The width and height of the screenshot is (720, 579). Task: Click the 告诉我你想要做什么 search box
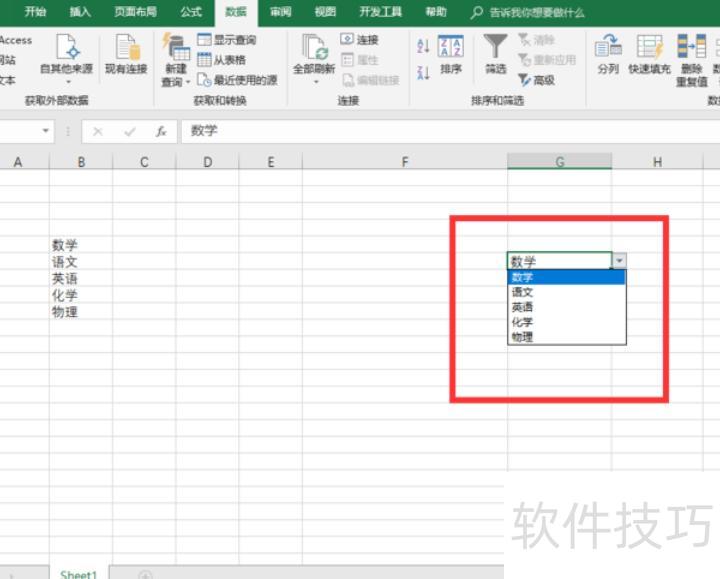[x=537, y=12]
